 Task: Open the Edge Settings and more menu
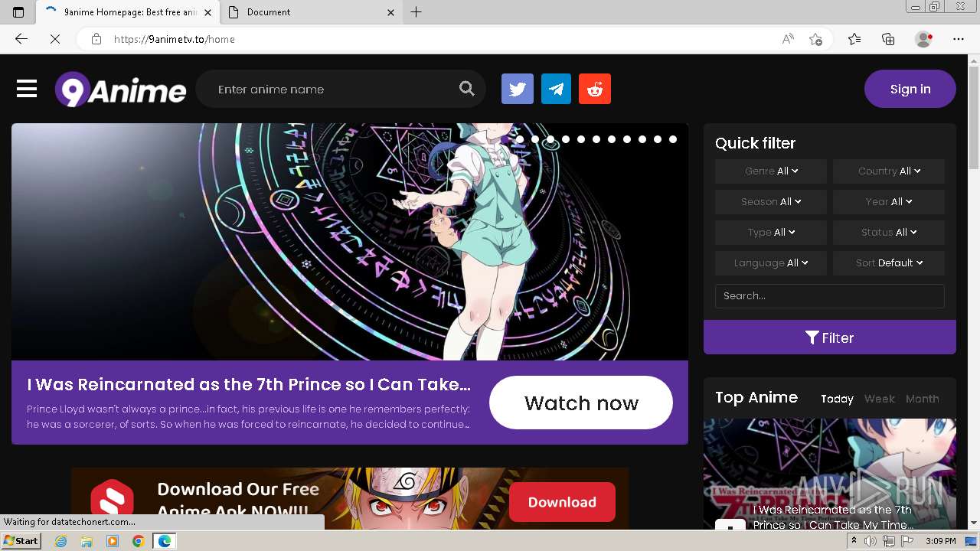click(x=959, y=39)
